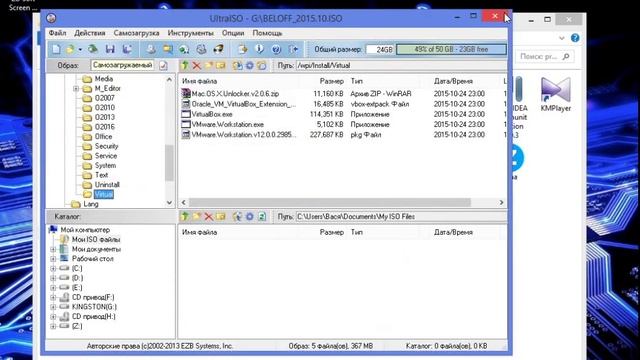640x360 pixels.
Task: Open the Самозагрузка menu
Action: (136, 33)
